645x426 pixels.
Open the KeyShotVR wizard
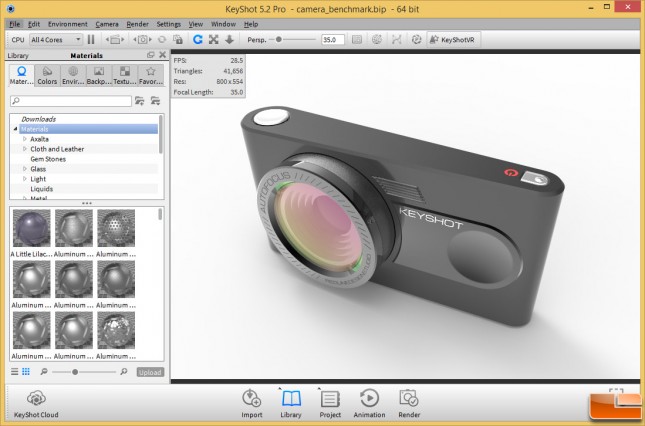point(452,39)
